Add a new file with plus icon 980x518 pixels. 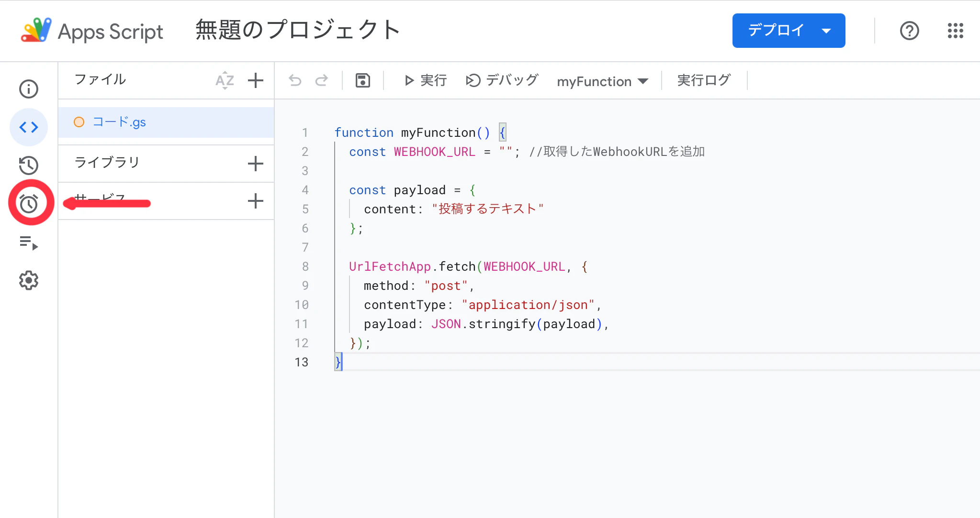pos(256,80)
